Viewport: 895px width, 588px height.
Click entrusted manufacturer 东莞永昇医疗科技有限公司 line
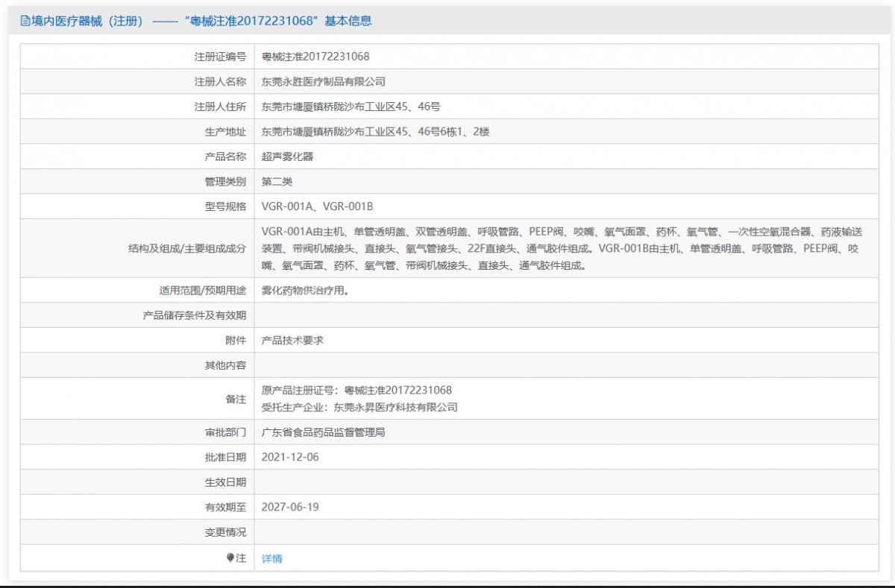(x=359, y=408)
